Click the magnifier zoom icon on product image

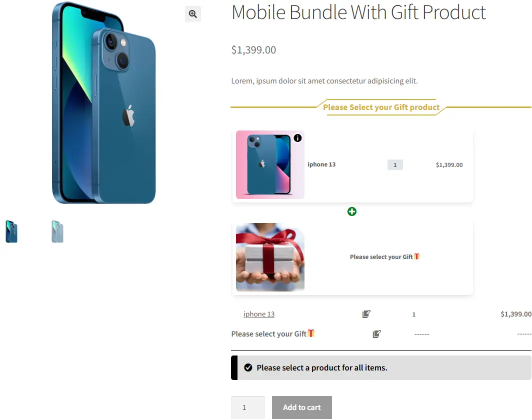pos(192,14)
